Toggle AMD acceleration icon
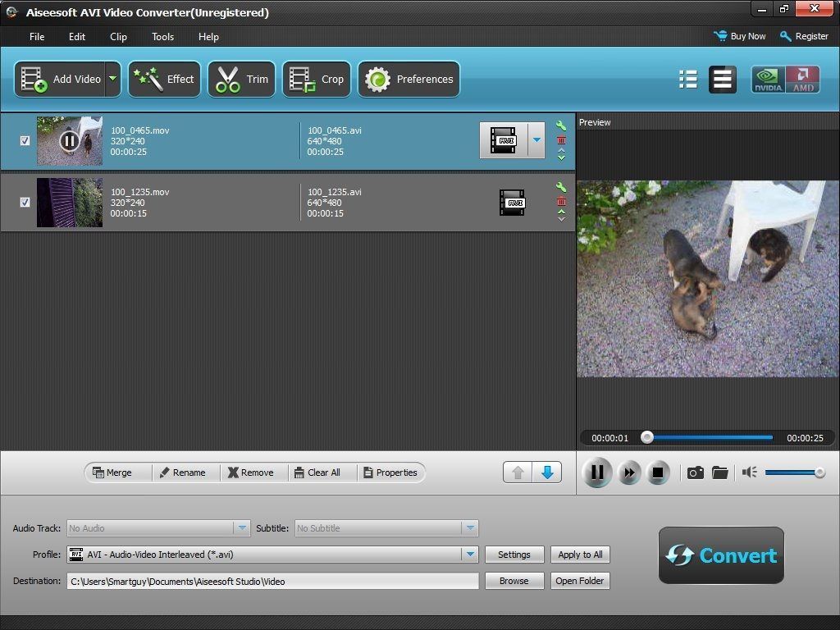The width and height of the screenshot is (840, 630). pyautogui.click(x=802, y=80)
